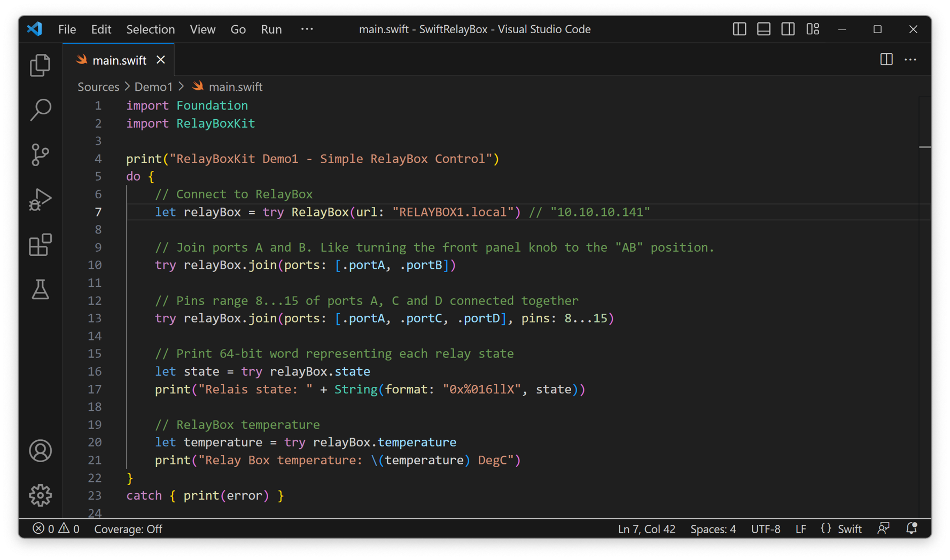The width and height of the screenshot is (950, 560).
Task: Click the warnings triangle in status bar
Action: point(68,528)
